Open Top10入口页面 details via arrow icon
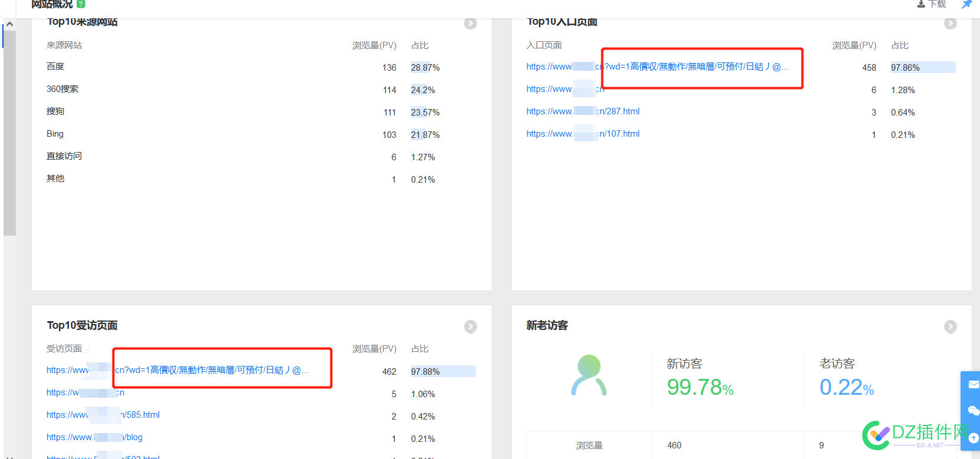This screenshot has height=459, width=980. pyautogui.click(x=950, y=24)
